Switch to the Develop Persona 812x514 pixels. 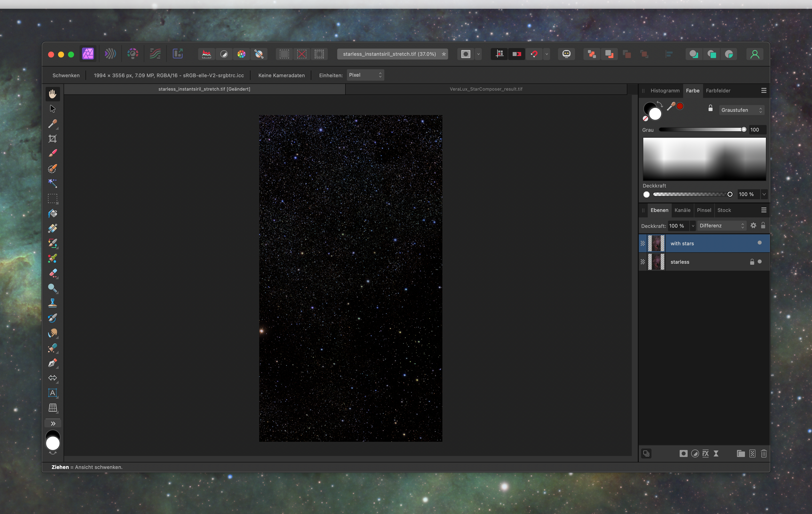(133, 54)
